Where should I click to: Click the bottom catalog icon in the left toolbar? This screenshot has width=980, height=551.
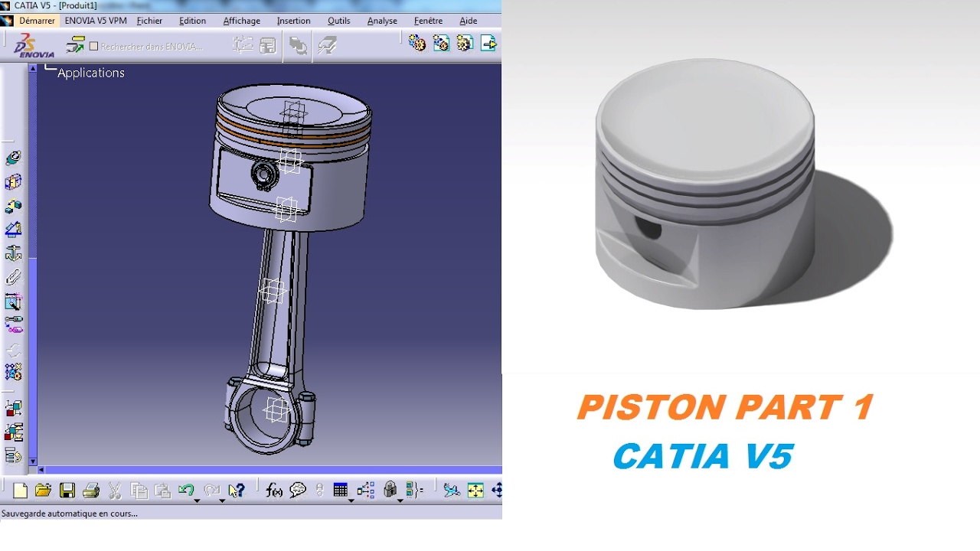13,456
